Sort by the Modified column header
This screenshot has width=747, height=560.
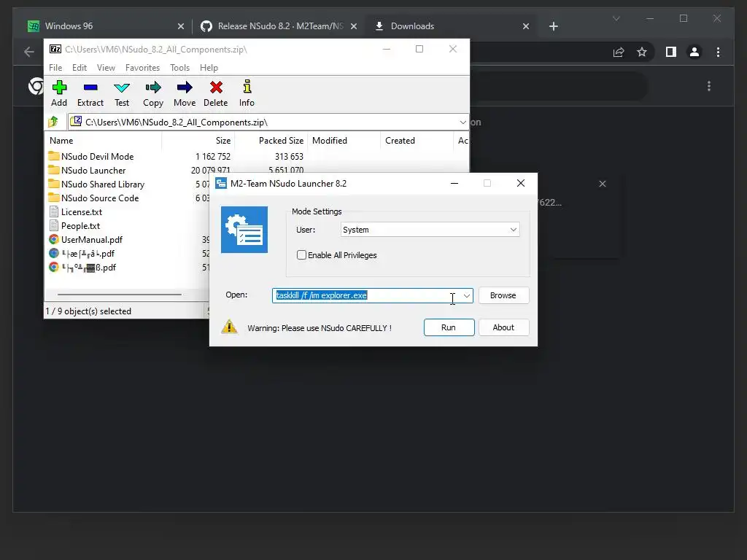344,141
